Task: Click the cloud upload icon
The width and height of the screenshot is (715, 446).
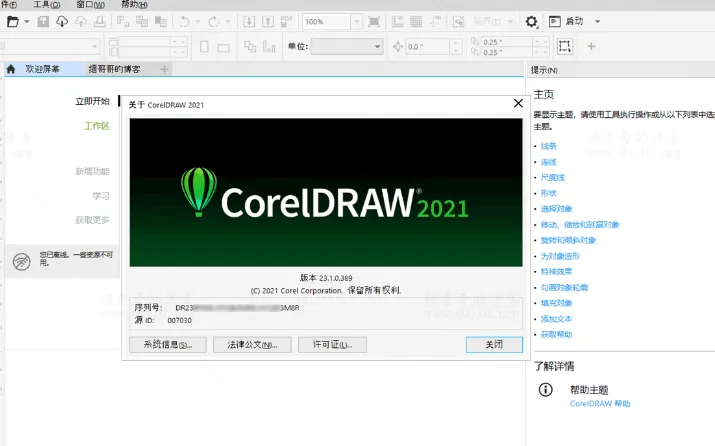Action: click(x=81, y=21)
